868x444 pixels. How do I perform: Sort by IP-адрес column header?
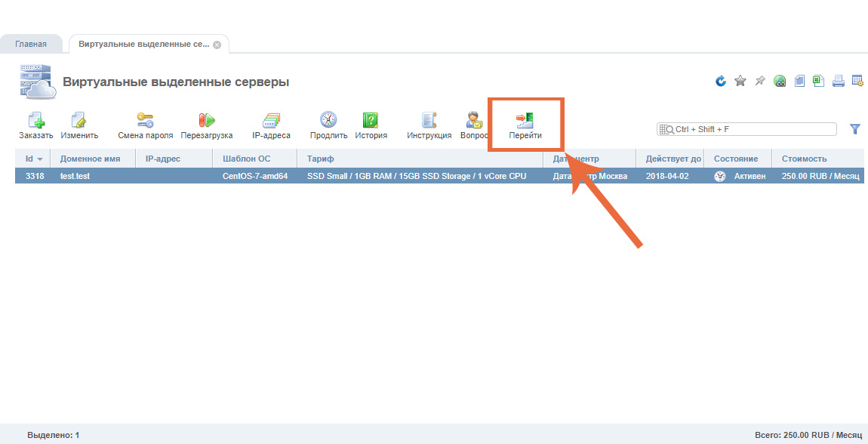[174, 159]
